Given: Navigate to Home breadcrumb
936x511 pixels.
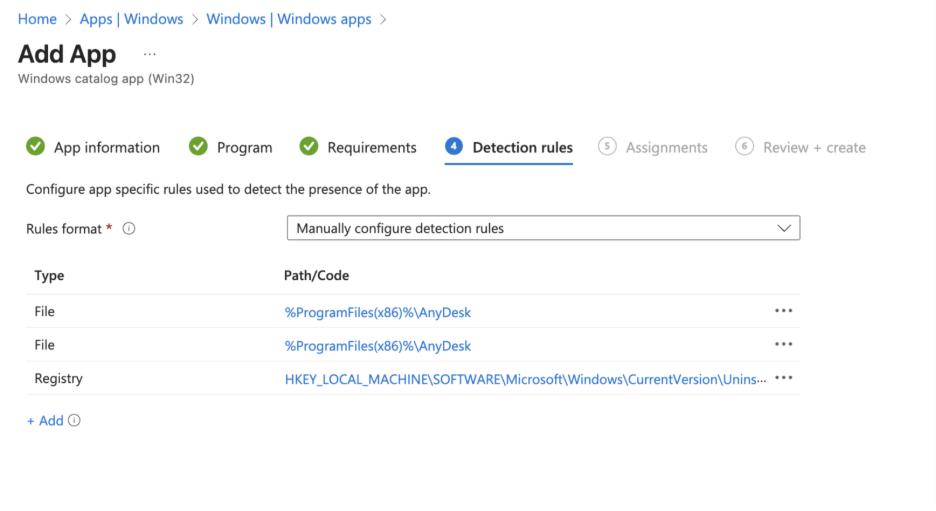Looking at the screenshot, I should point(37,19).
